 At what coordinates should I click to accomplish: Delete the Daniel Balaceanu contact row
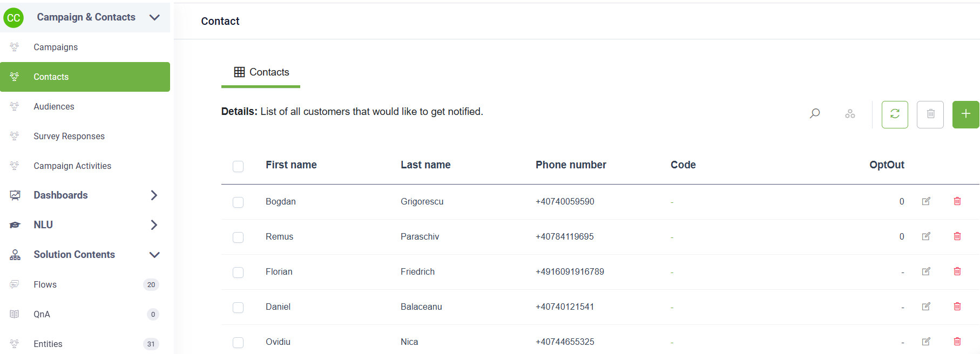coord(957,307)
